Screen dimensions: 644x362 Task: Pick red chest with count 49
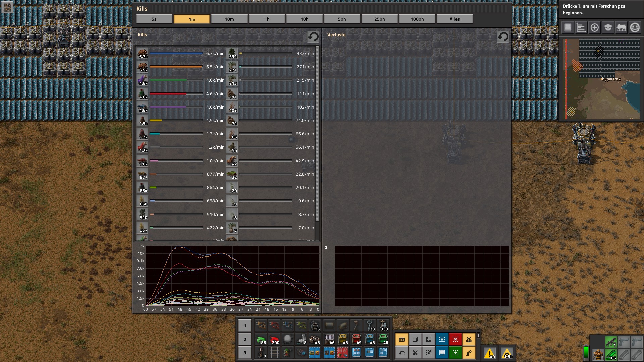(356, 339)
